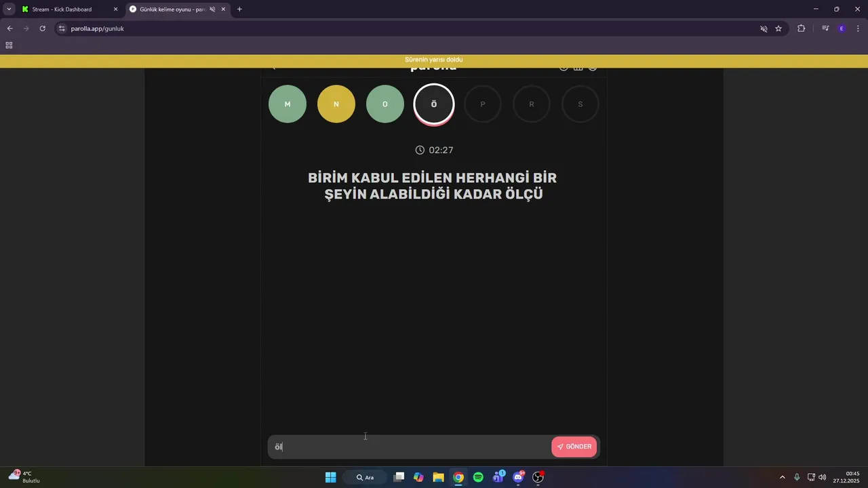
Task: Click the "Sürenin yarısı doldu" notification banner
Action: pyautogui.click(x=434, y=60)
